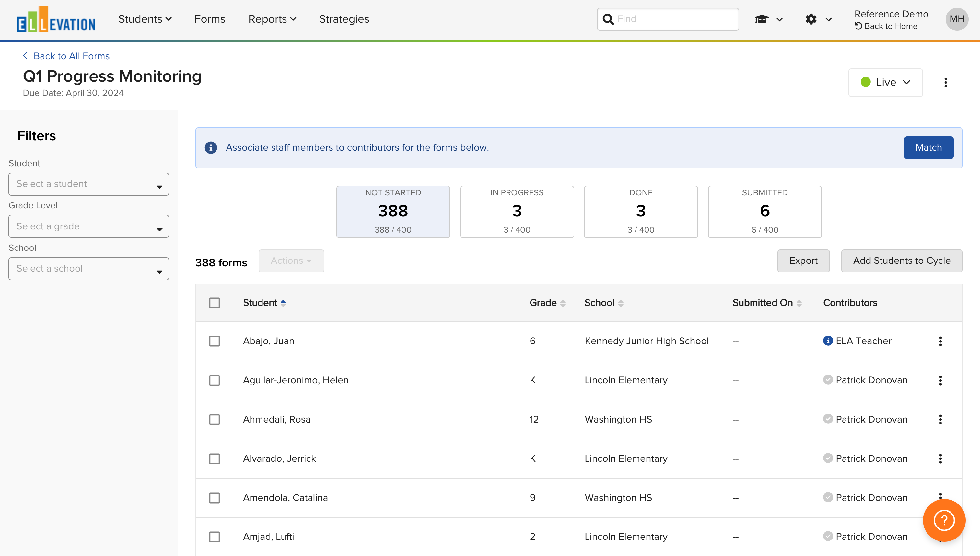This screenshot has width=980, height=556.
Task: Click check icon for Amendola's contributor
Action: coord(828,497)
